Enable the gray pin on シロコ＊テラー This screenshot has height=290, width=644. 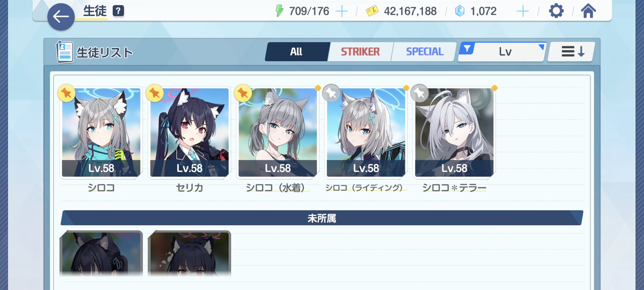coord(420,93)
